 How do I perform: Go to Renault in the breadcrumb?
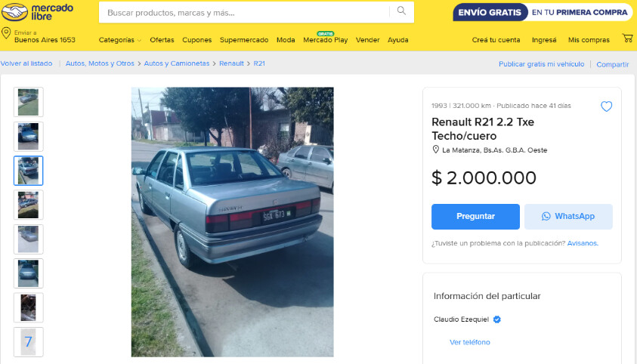pyautogui.click(x=231, y=63)
